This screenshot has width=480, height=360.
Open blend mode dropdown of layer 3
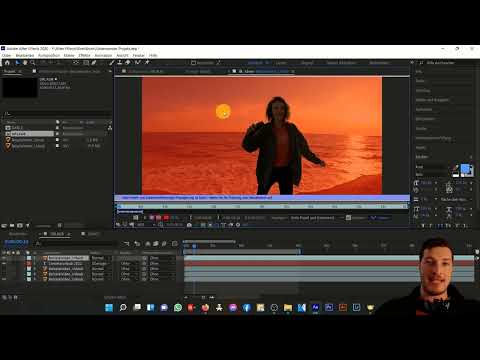point(101,269)
